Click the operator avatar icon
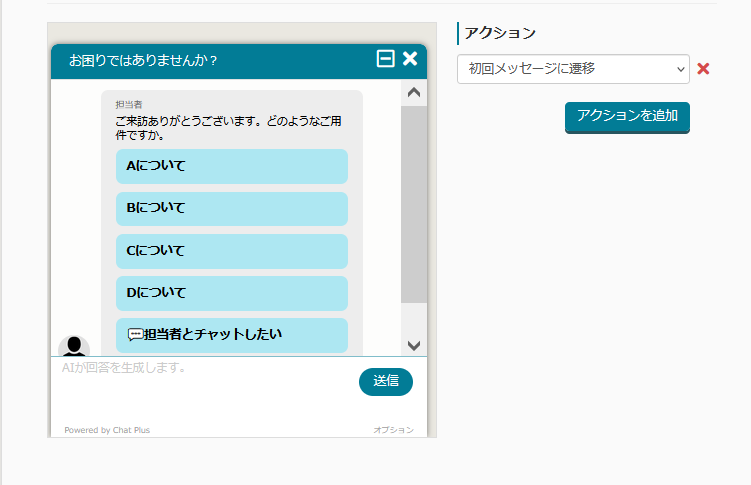Viewport: 751px width, 485px height. (74, 346)
